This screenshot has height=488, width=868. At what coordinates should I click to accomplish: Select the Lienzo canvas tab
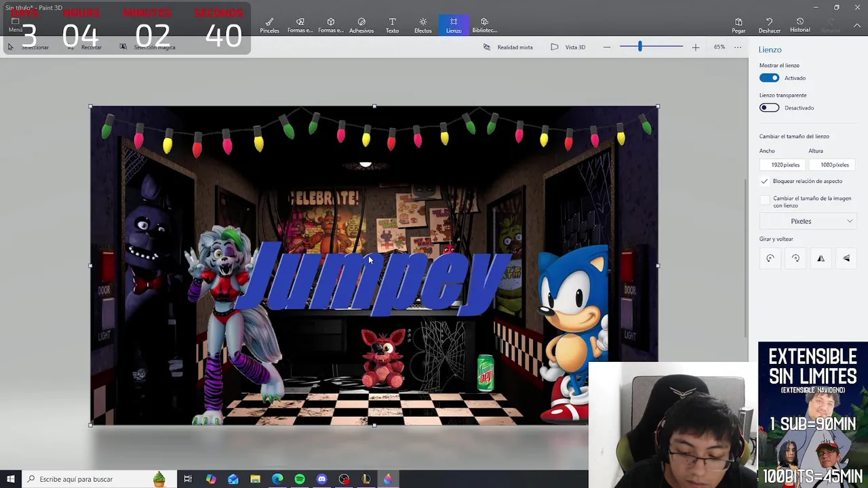point(454,25)
